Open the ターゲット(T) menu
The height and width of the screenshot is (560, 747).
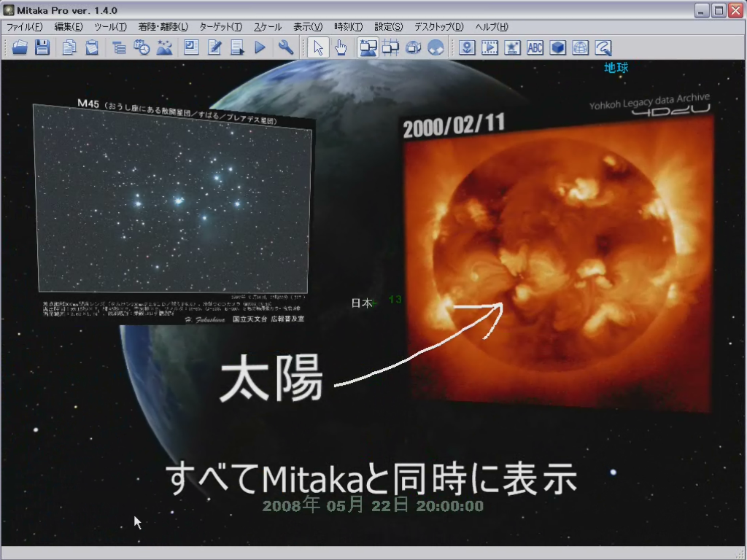coord(221,27)
